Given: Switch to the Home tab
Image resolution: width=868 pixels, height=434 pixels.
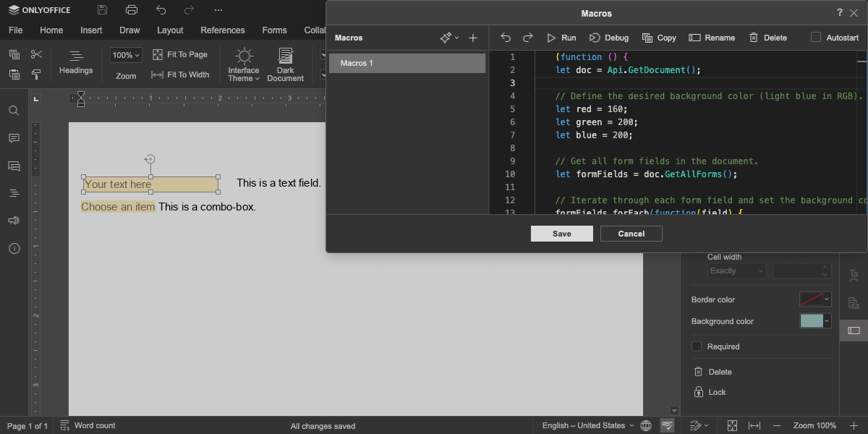Looking at the screenshot, I should 51,30.
